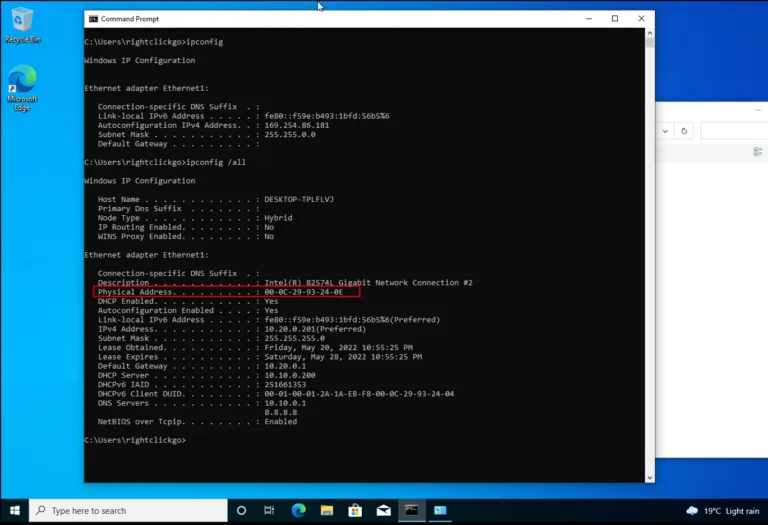
Task: Click the NetBIOS over Tcpip Enabled line
Action: [197, 422]
